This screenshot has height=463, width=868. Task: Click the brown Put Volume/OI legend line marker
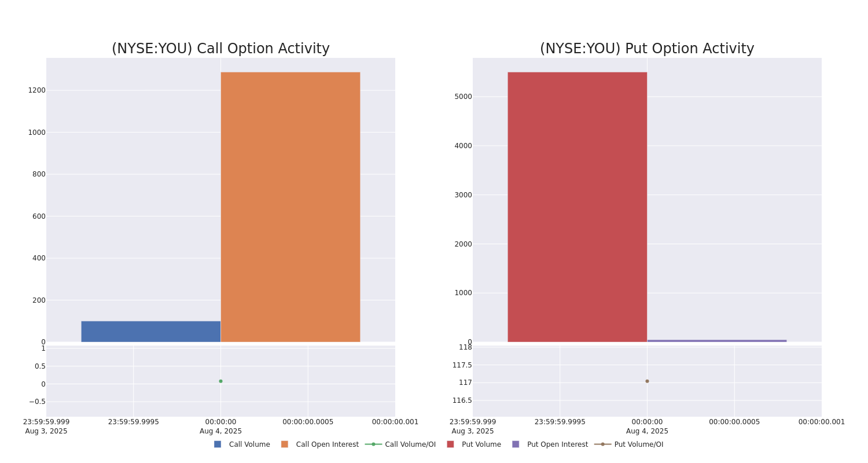602,444
